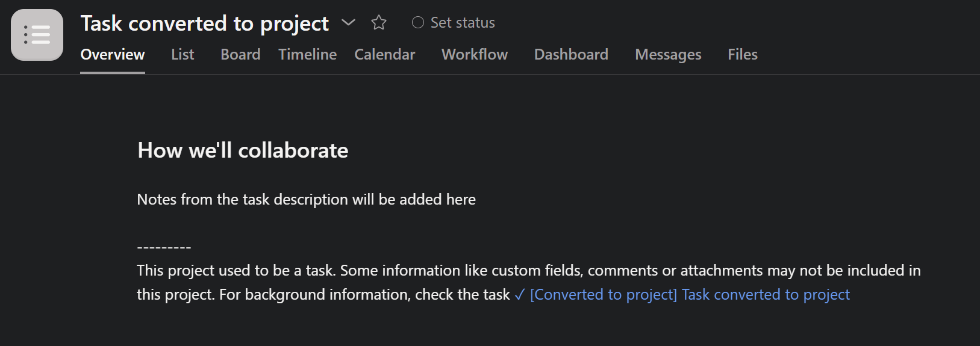Viewport: 980px width, 346px height.
Task: Click the Set status label
Action: [463, 23]
